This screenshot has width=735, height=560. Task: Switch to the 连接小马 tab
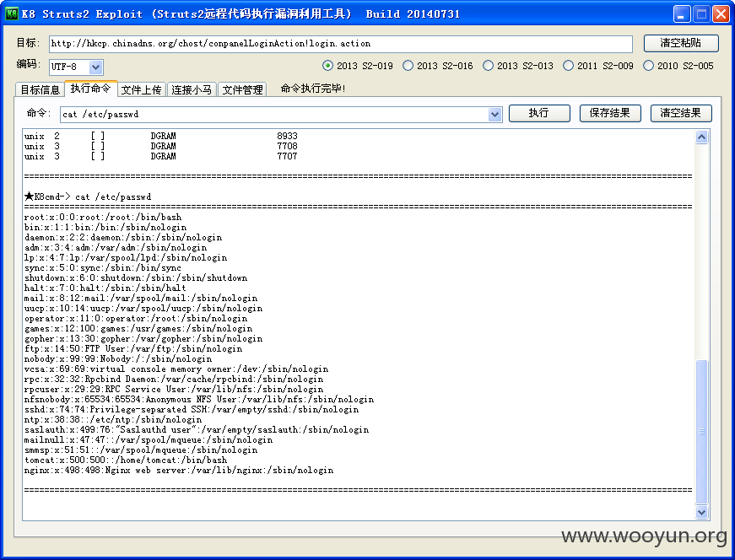point(192,89)
